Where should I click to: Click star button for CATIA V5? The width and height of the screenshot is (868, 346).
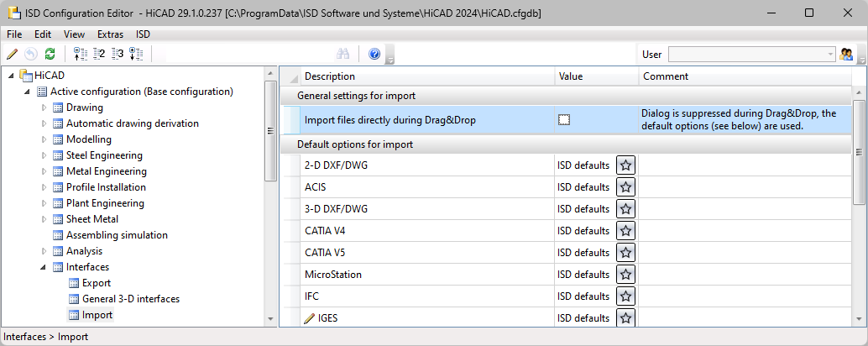point(626,253)
